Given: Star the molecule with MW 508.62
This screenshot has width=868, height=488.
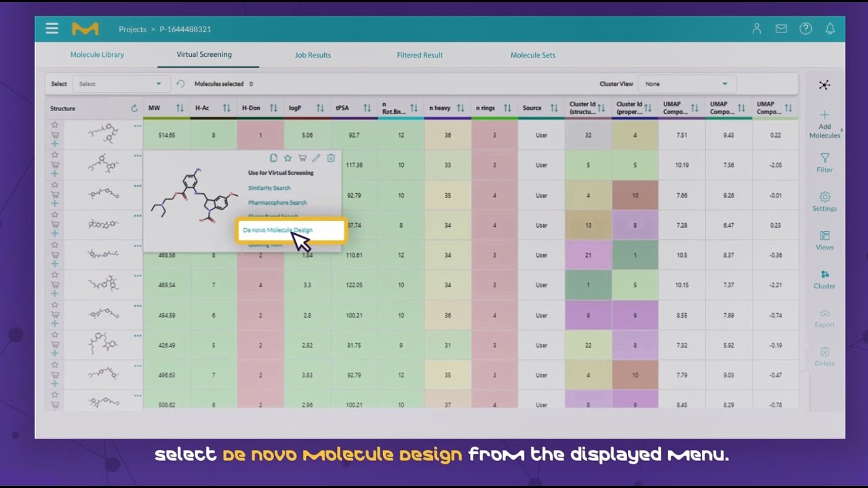Looking at the screenshot, I should [55, 394].
